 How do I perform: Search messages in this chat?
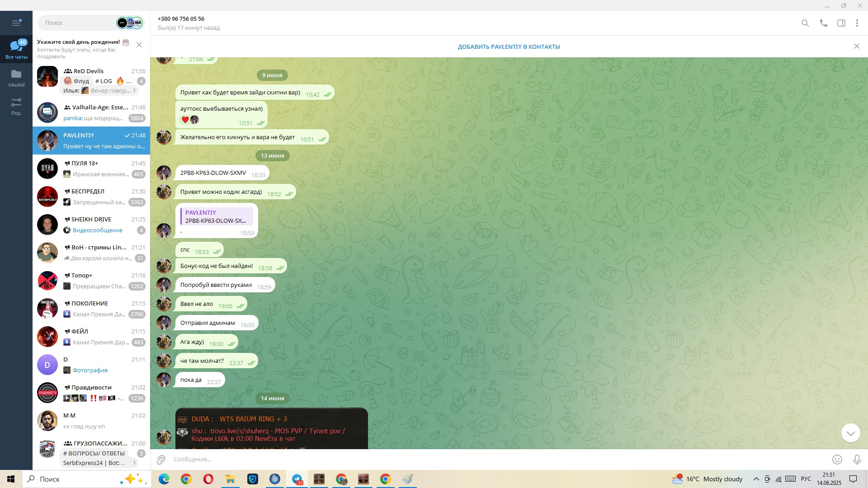click(805, 23)
